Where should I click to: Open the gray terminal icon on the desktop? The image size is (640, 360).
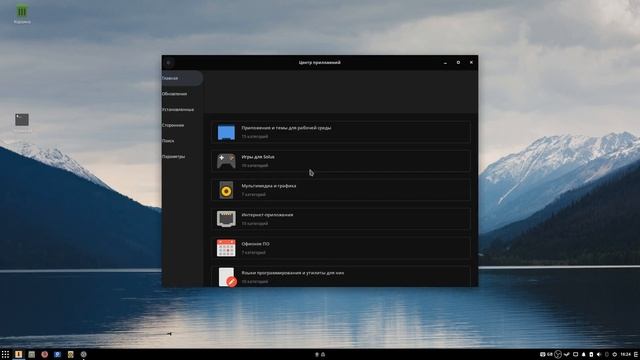click(22, 120)
